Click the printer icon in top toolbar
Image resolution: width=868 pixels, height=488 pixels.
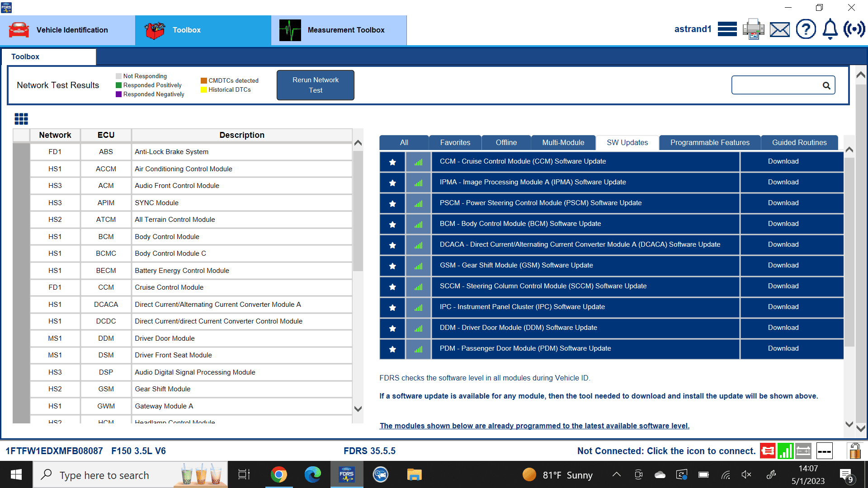coord(753,29)
